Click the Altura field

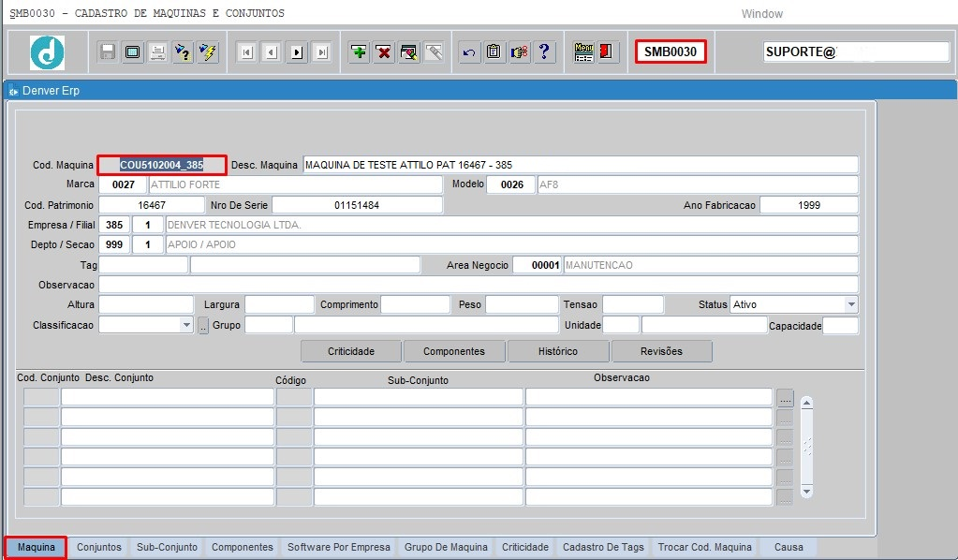pyautogui.click(x=146, y=304)
